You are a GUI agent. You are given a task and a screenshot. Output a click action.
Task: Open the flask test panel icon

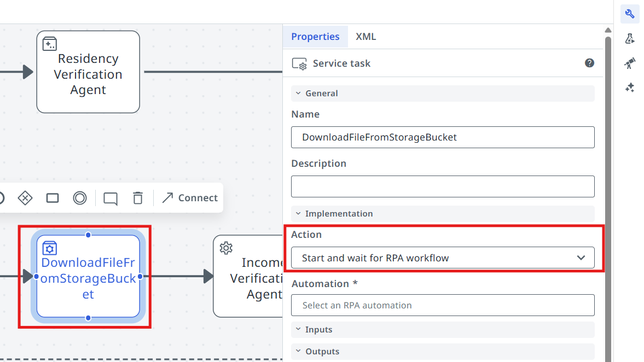[630, 39]
